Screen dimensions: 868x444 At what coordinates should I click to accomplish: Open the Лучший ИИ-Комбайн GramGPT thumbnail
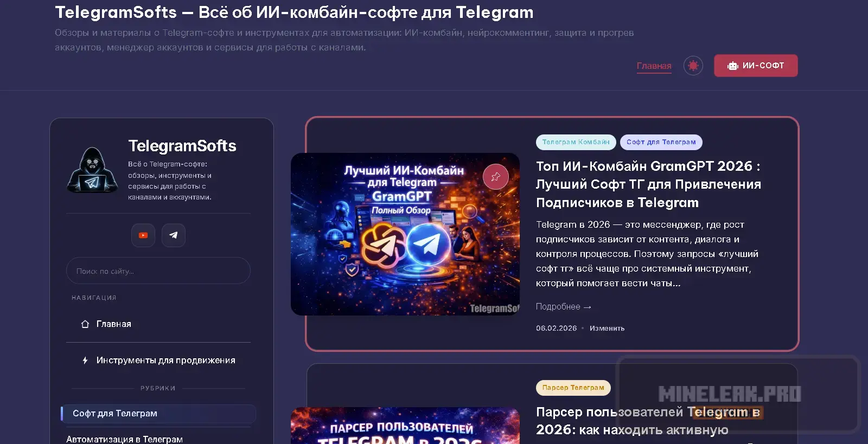pyautogui.click(x=405, y=234)
